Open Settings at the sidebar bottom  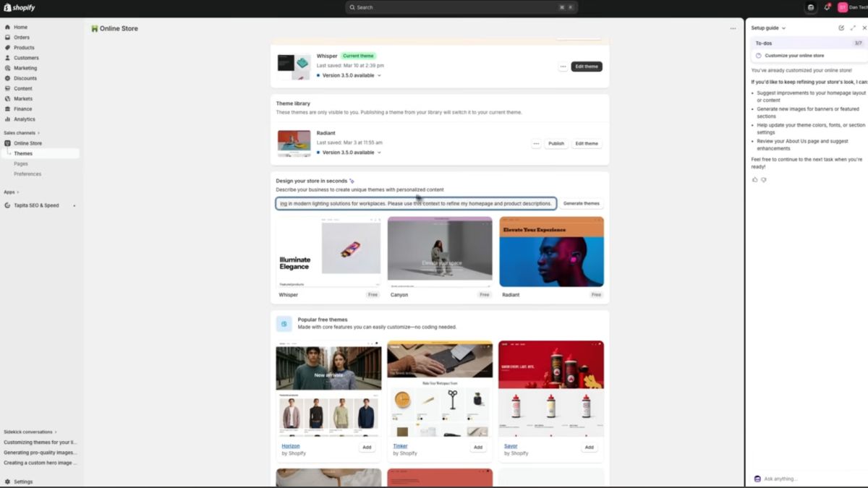pos(23,481)
